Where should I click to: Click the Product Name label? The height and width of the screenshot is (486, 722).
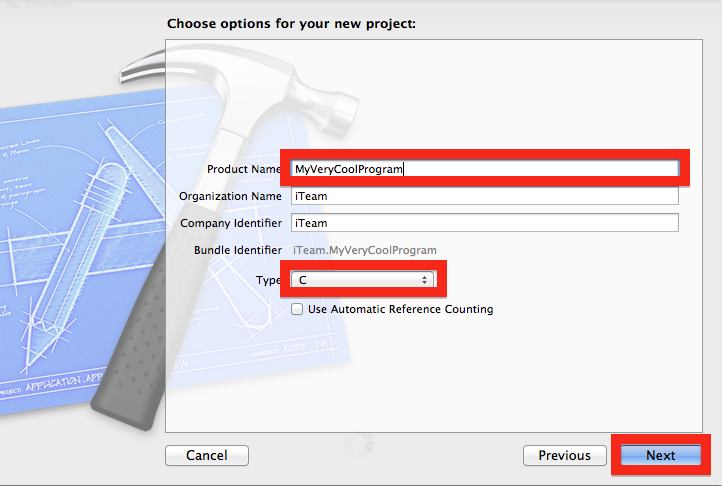(x=244, y=169)
